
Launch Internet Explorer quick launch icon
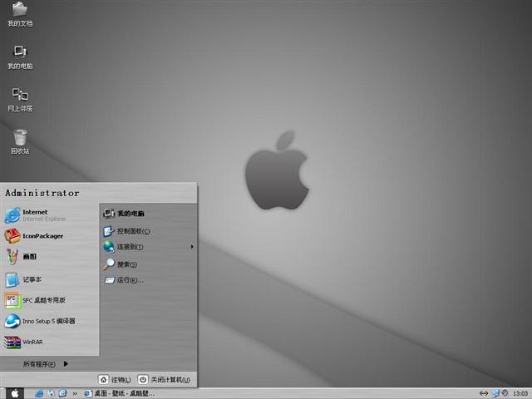(x=39, y=393)
